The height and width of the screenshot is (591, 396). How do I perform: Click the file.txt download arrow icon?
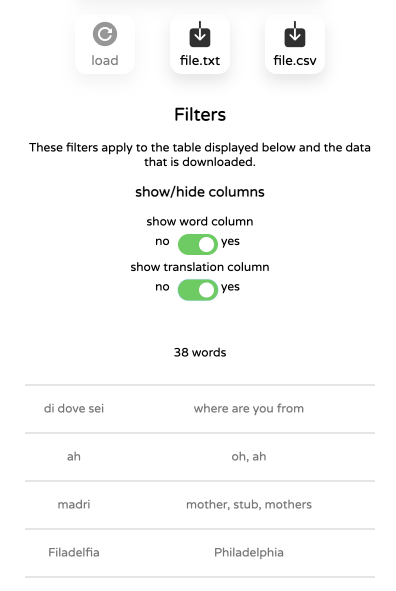pos(200,34)
